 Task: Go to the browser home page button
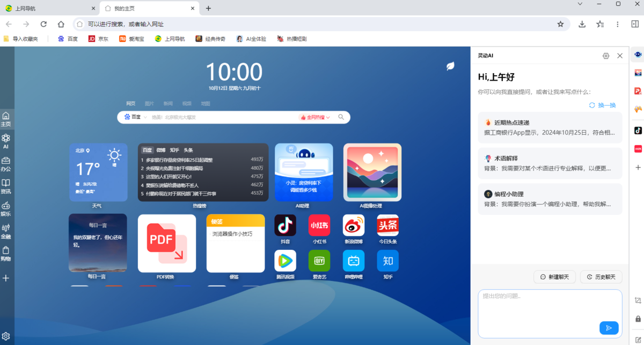pos(61,24)
